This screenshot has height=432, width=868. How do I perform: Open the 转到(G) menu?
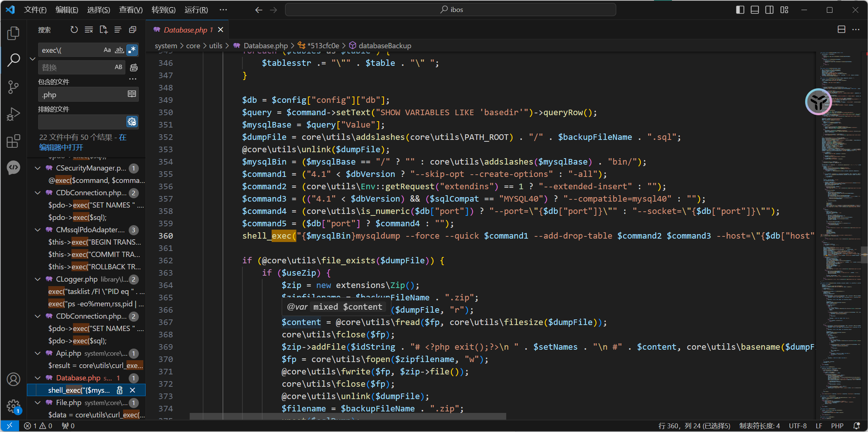[x=163, y=10]
